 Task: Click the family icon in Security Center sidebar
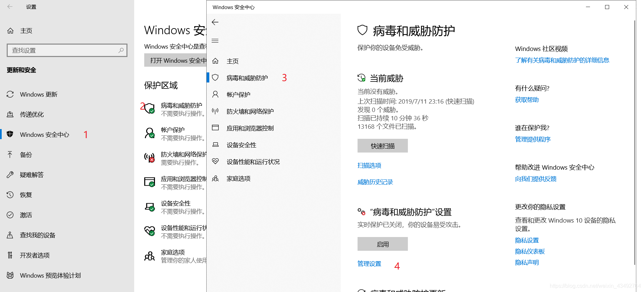(215, 178)
